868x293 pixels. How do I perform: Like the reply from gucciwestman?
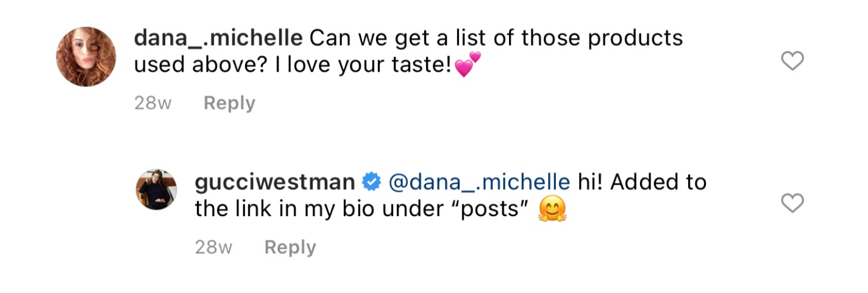pos(792,203)
